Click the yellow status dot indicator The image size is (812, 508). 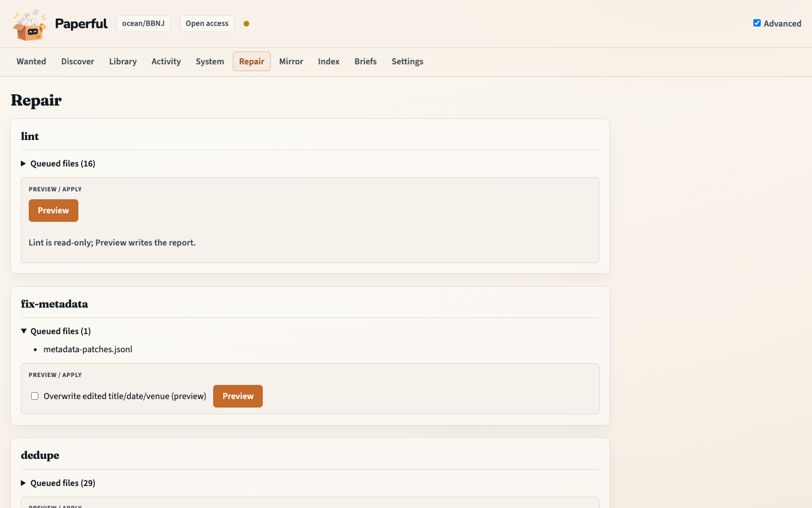pyautogui.click(x=246, y=24)
